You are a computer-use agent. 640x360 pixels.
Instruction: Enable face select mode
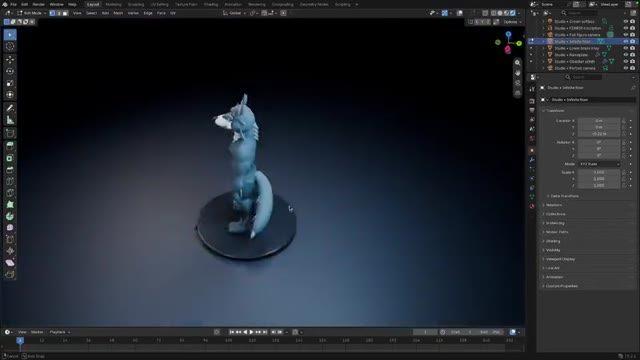tap(65, 13)
